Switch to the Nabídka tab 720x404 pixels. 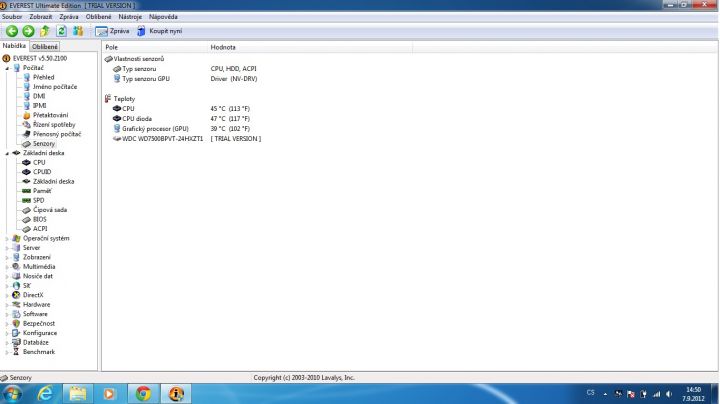(x=14, y=46)
